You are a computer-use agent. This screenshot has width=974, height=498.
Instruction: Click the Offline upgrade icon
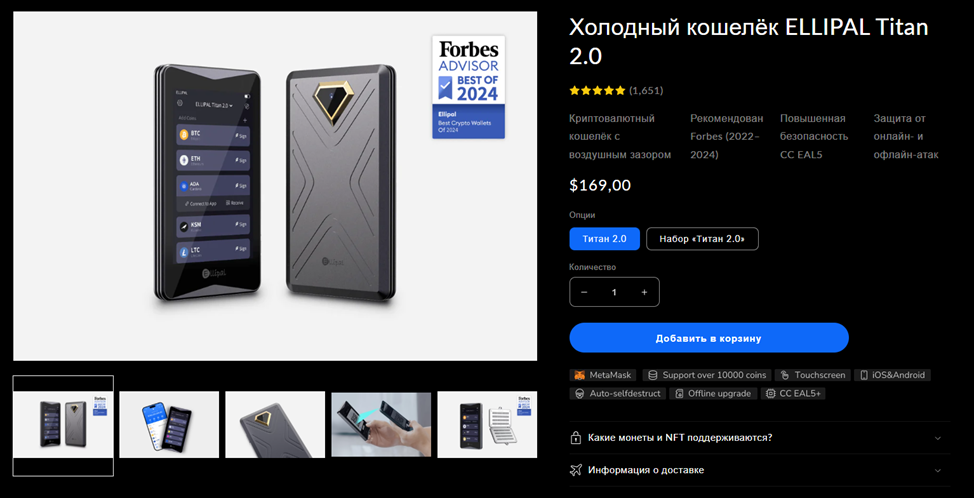pyautogui.click(x=680, y=394)
